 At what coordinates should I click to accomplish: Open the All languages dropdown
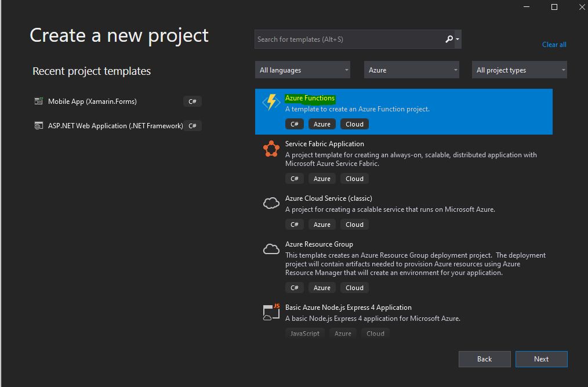click(x=303, y=70)
